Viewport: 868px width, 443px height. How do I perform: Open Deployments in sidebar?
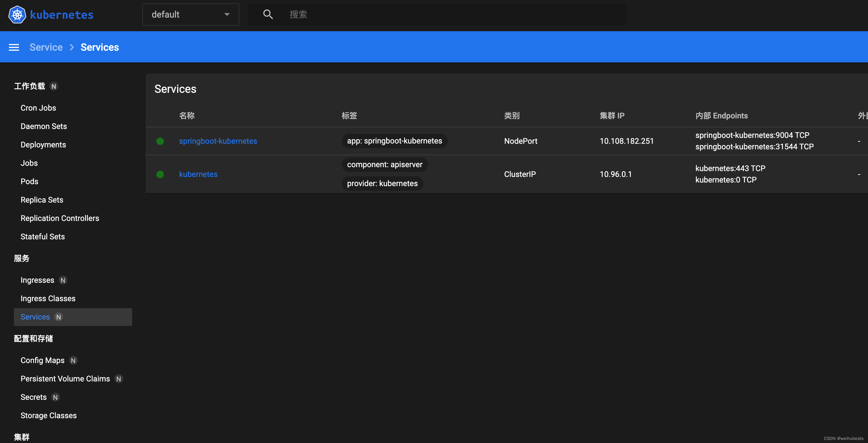(43, 145)
